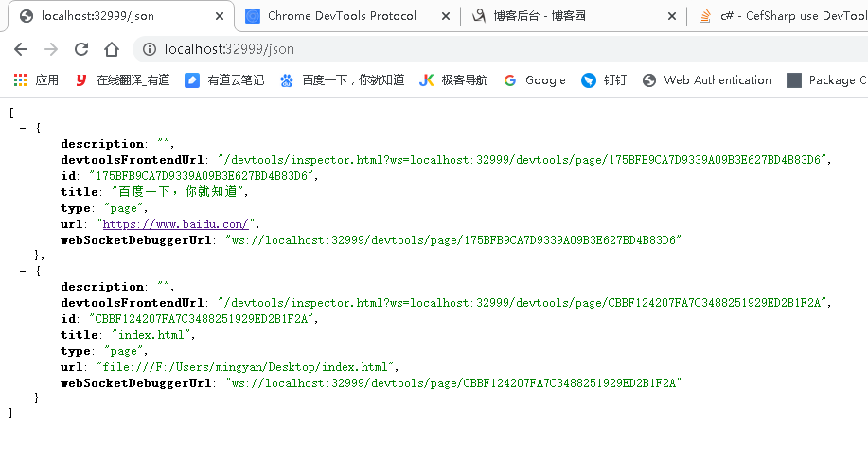Reload the localhost page
This screenshot has width=868, height=459.
coord(81,49)
